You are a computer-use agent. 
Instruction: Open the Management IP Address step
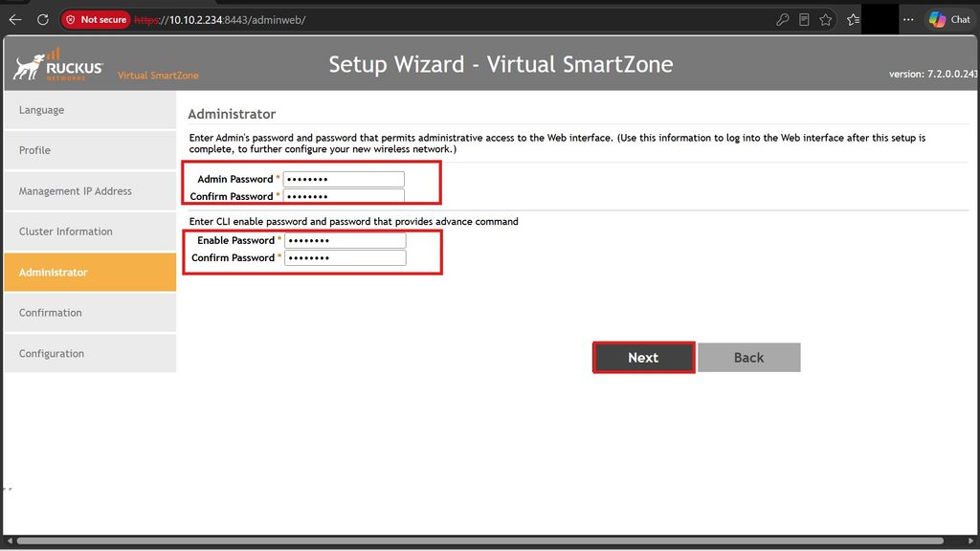coord(90,191)
